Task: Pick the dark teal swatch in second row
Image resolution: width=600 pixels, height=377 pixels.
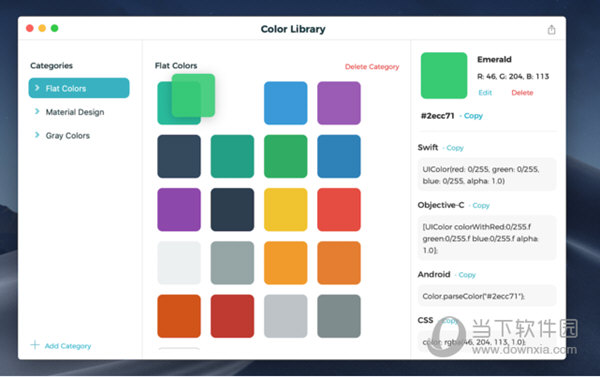Action: 232,156
